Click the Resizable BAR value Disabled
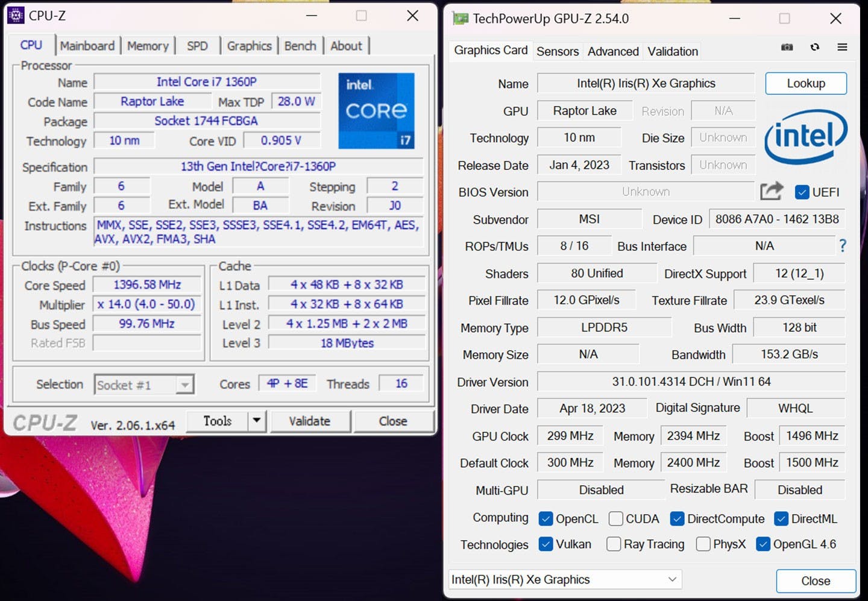 800,489
